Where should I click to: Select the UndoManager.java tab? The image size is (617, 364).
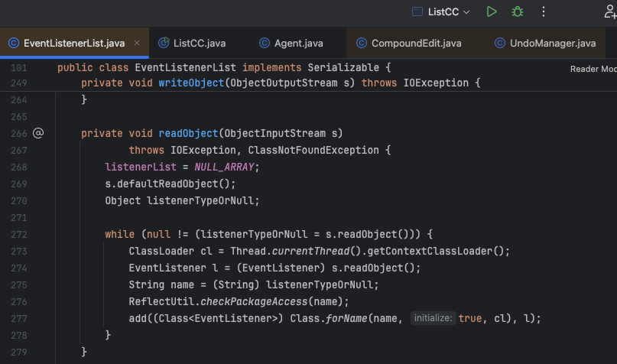pos(552,43)
